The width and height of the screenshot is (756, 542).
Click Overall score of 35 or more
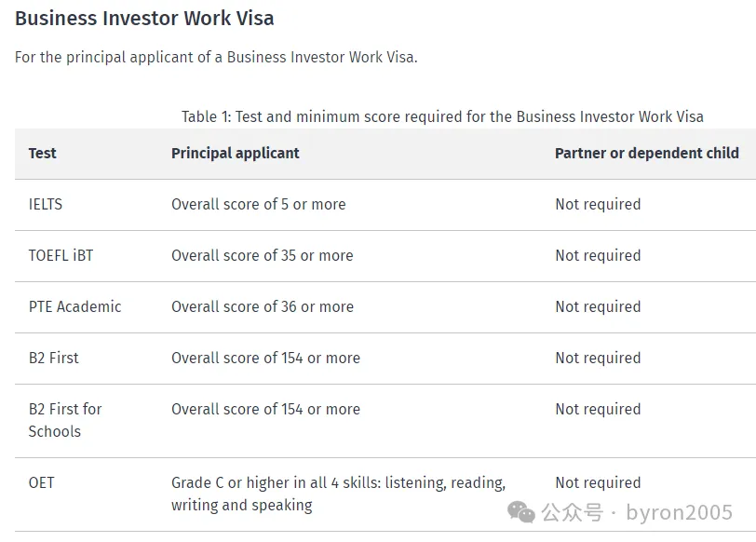(x=263, y=255)
